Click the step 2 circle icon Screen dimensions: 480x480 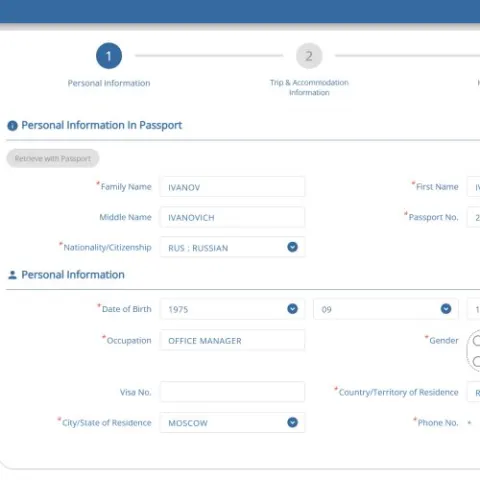coord(309,56)
